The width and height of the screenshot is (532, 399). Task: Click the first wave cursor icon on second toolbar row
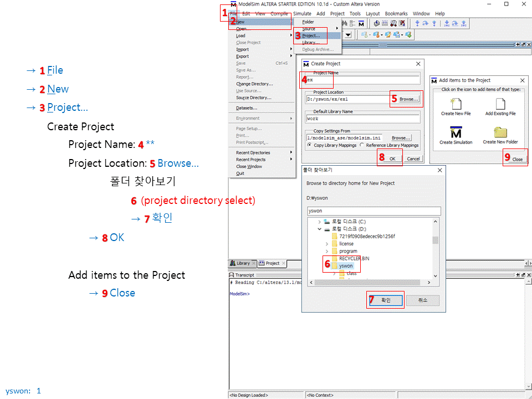click(365, 34)
